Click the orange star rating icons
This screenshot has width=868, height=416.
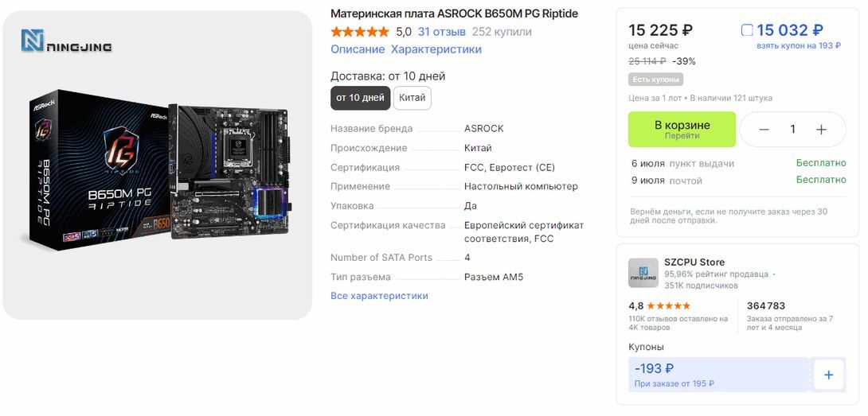[360, 32]
